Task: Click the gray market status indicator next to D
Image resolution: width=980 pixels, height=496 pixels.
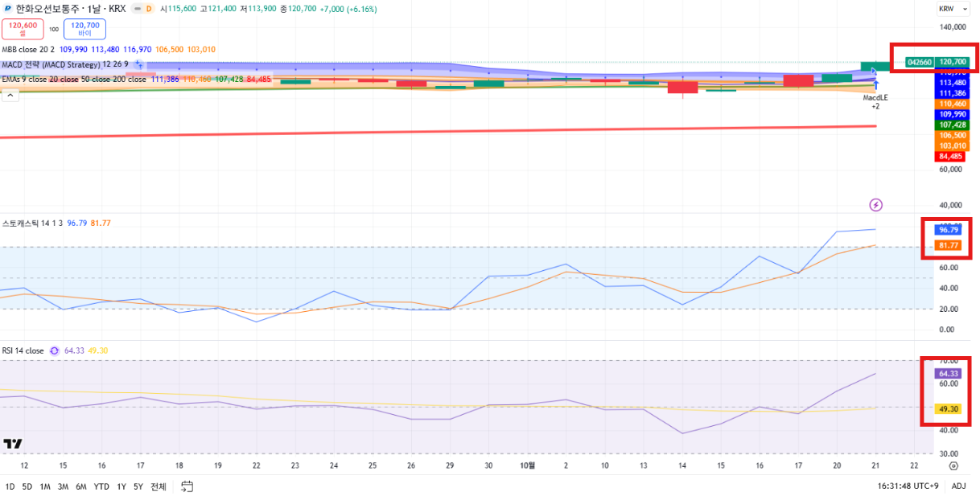Action: coord(137,9)
